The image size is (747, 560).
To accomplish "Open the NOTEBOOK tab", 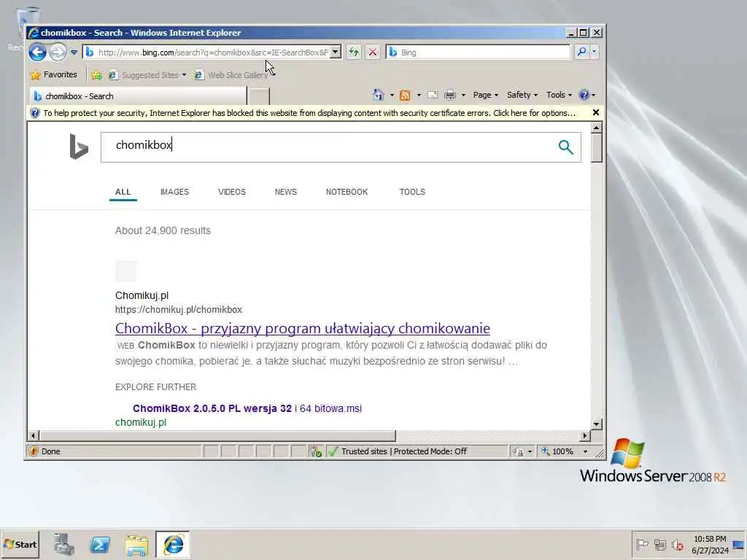I will [347, 192].
